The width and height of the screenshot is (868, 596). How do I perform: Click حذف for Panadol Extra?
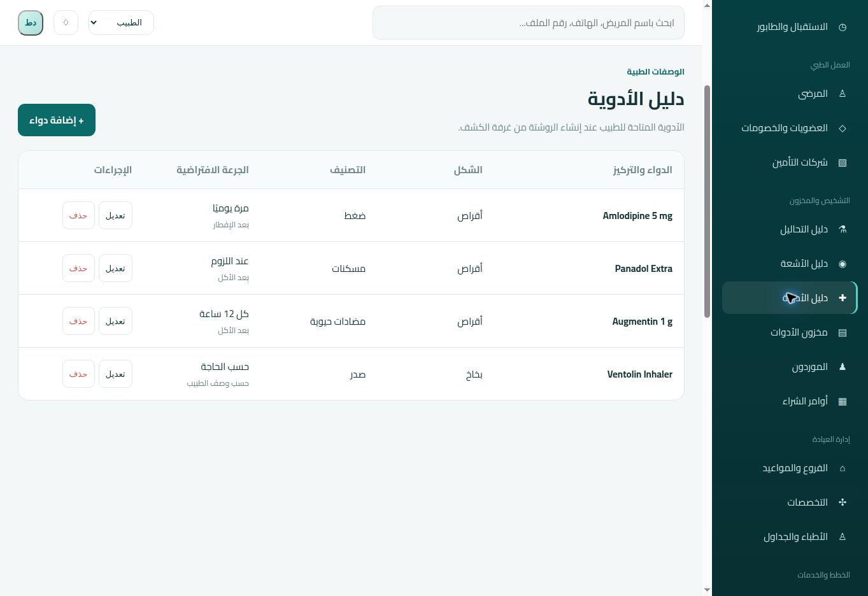[78, 268]
